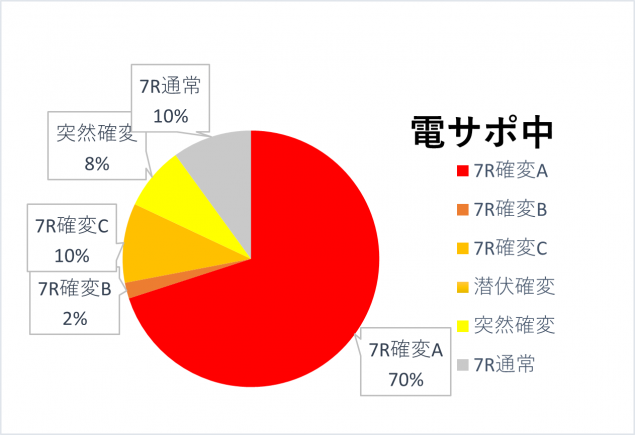Click the yellow 突然確変 legend swatch

pyautogui.click(x=462, y=326)
